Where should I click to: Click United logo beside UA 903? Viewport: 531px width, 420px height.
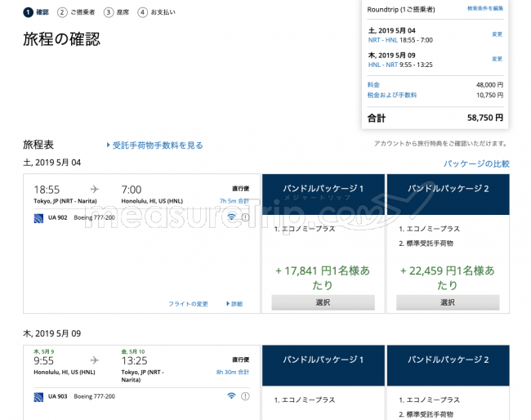tap(38, 397)
